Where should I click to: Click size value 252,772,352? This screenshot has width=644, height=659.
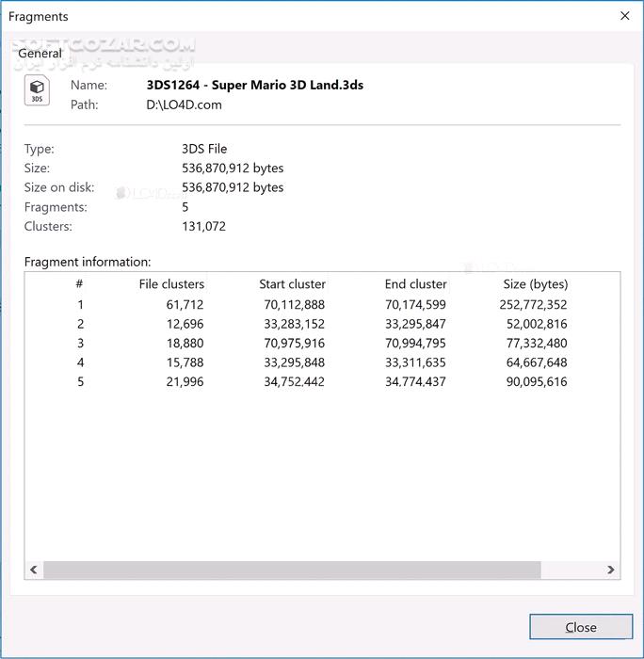tap(533, 305)
